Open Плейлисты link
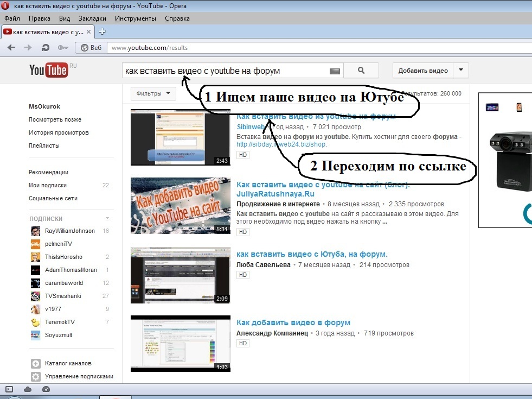Image resolution: width=532 pixels, height=399 pixels. click(x=44, y=145)
